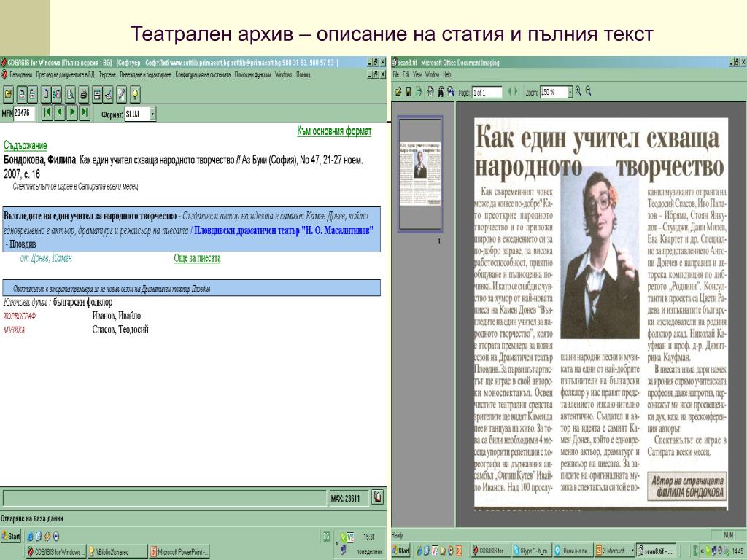Image resolution: width=747 pixels, height=560 pixels.
Task: Click Save icon in Document Imaging toolbar
Action: [x=409, y=92]
